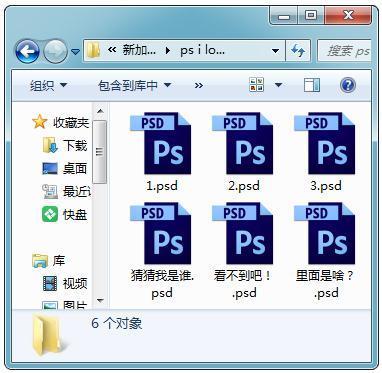
Task: Go back with the blue Back arrow
Action: (x=27, y=52)
